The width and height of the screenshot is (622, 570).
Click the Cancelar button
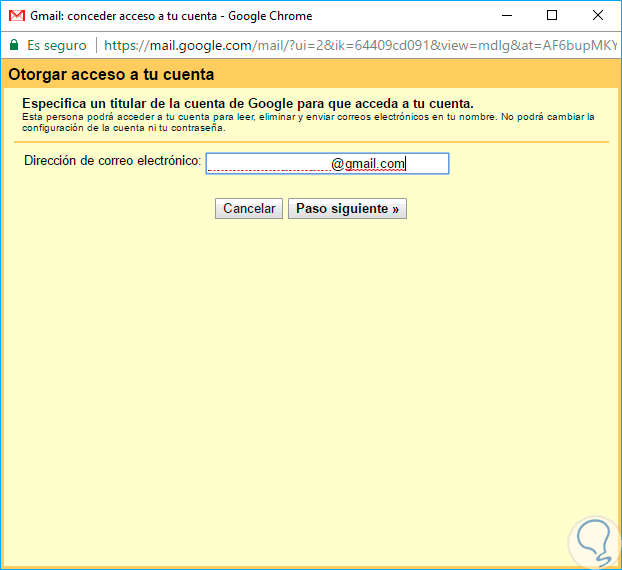249,208
